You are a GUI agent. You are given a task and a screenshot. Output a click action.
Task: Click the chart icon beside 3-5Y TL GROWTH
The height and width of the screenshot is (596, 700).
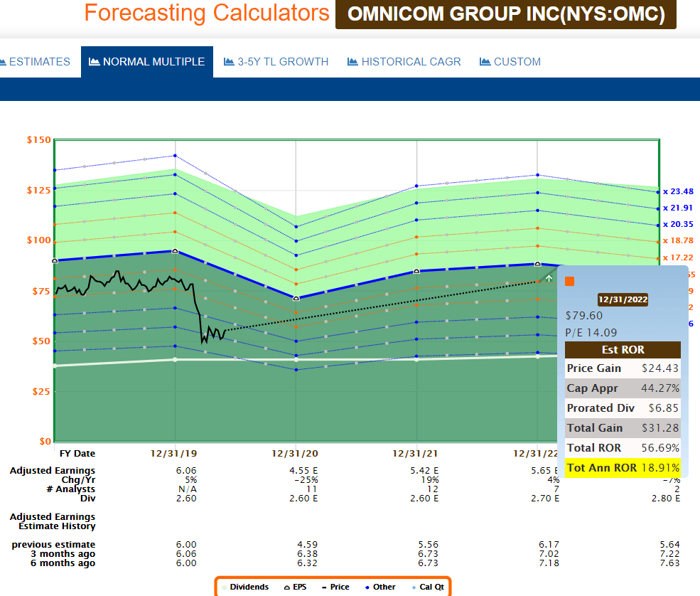229,62
